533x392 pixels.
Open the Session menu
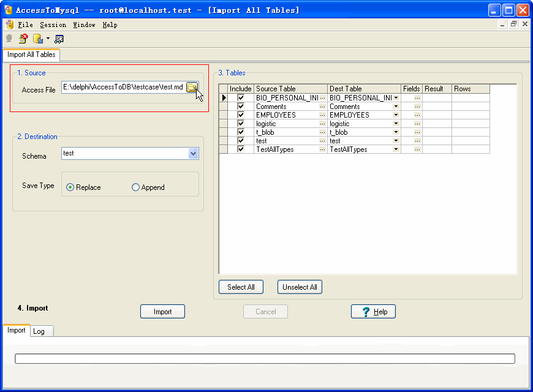[53, 25]
